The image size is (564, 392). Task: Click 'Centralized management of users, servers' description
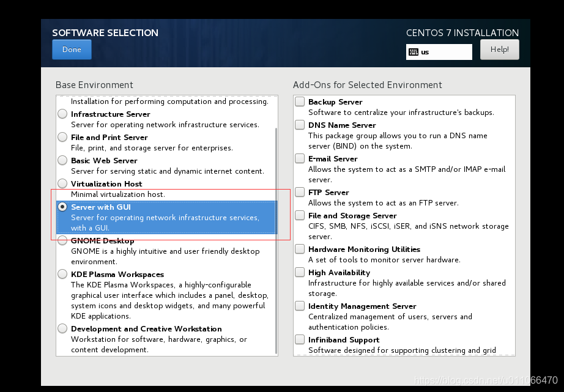tap(390, 322)
